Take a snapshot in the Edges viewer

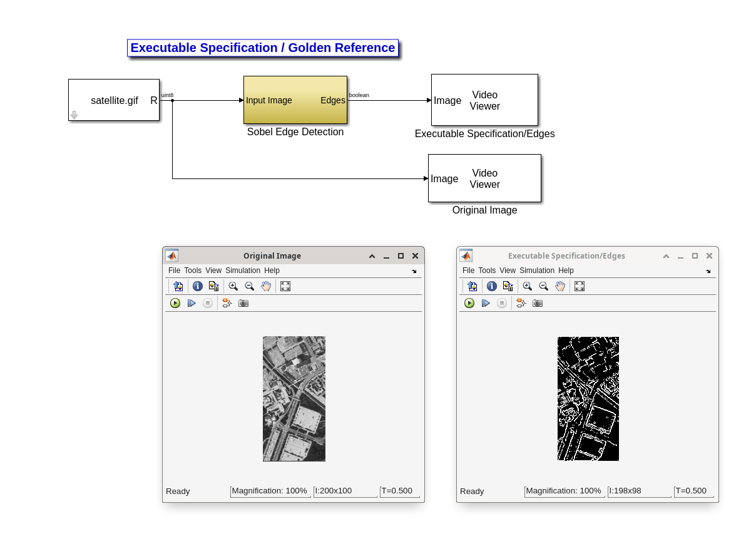537,303
